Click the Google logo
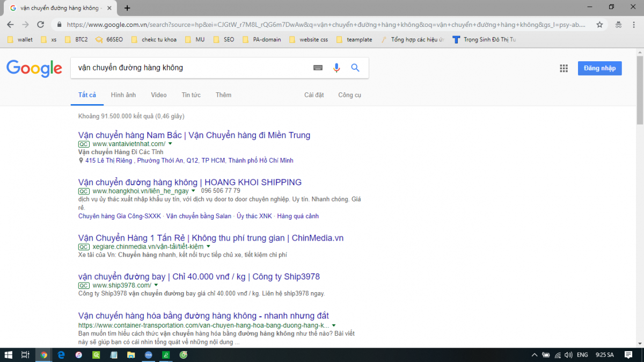 34,68
